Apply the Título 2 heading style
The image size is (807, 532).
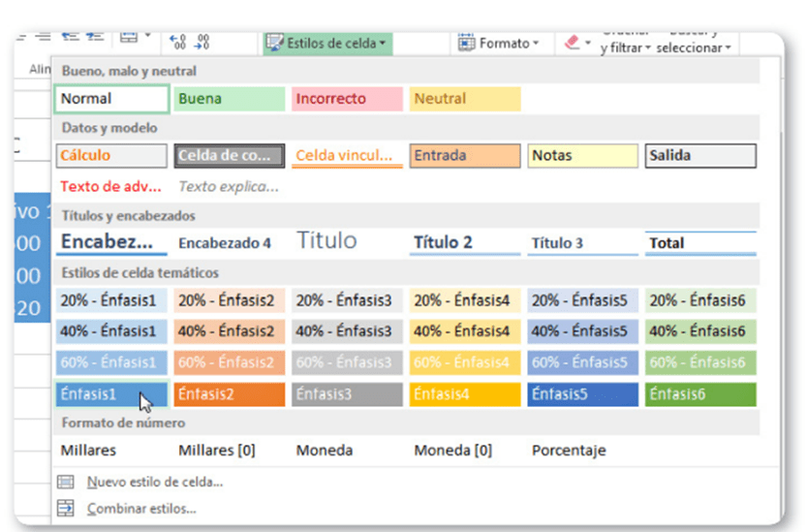[465, 242]
